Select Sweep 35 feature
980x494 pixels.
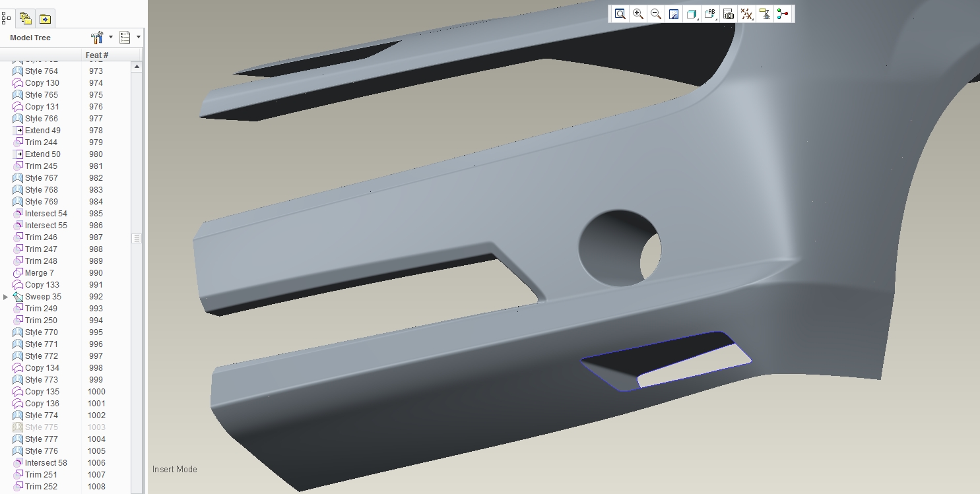[43, 297]
